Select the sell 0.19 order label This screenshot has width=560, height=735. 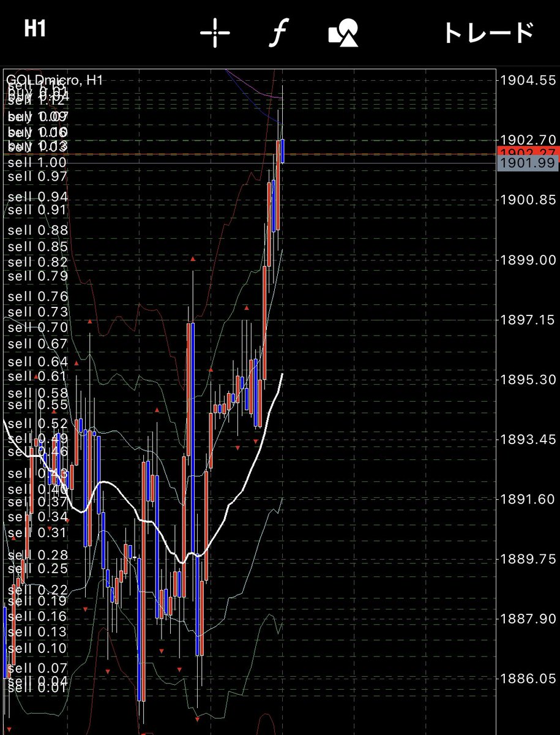click(x=37, y=602)
